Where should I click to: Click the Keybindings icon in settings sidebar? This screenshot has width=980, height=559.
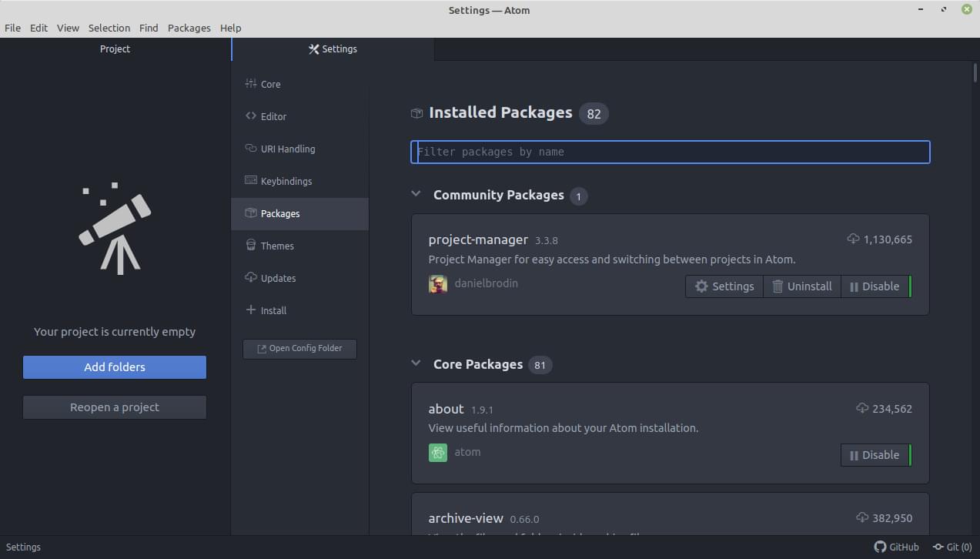point(251,181)
